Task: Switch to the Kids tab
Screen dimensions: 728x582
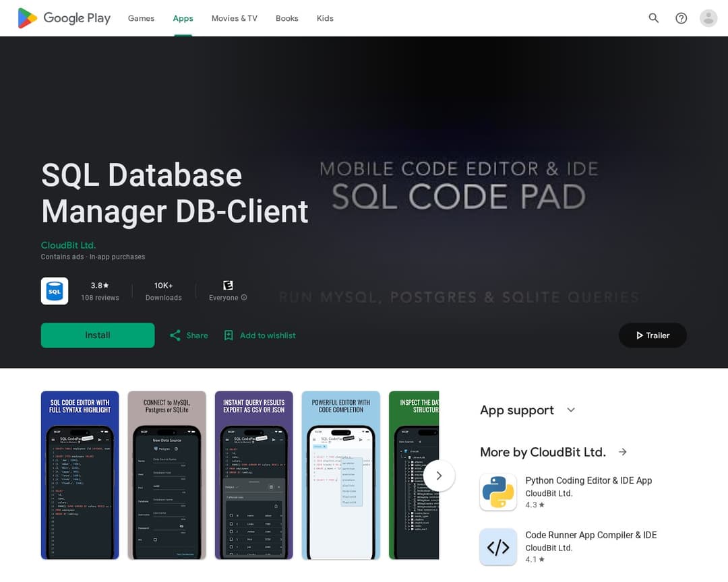Action: tap(325, 18)
